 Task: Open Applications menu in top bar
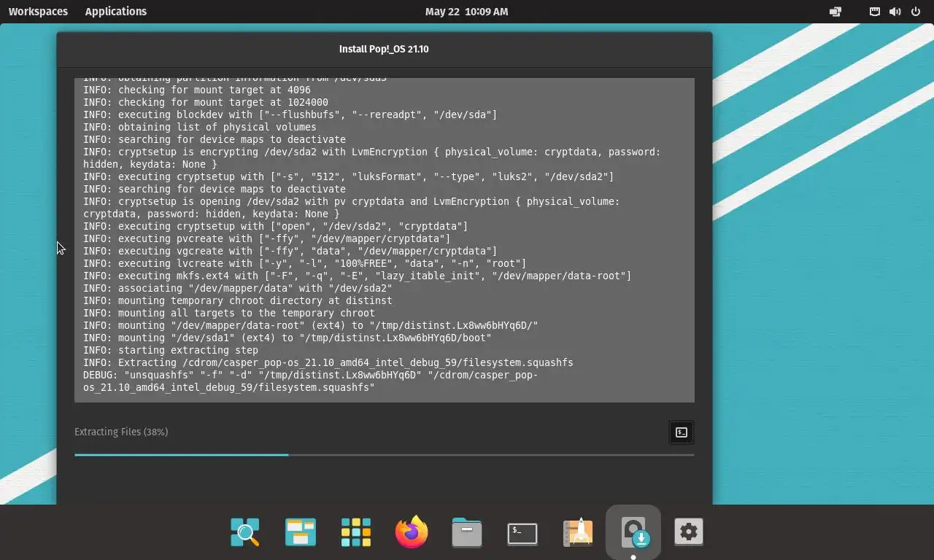(115, 12)
